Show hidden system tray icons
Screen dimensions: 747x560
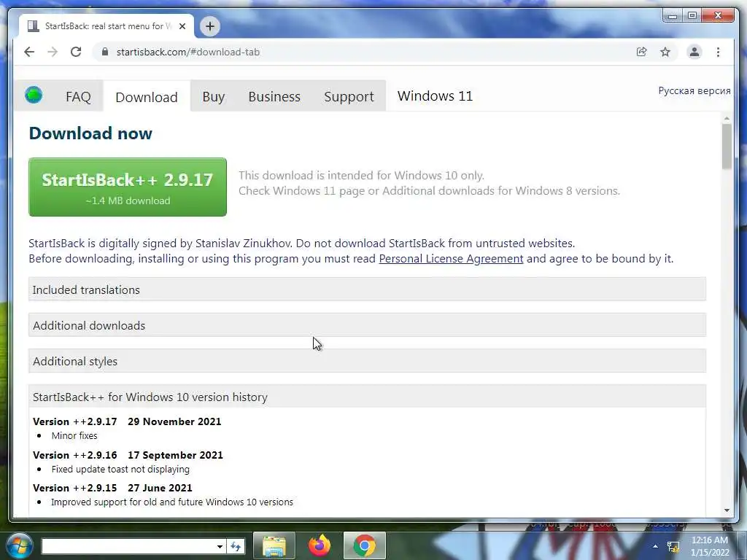click(656, 546)
